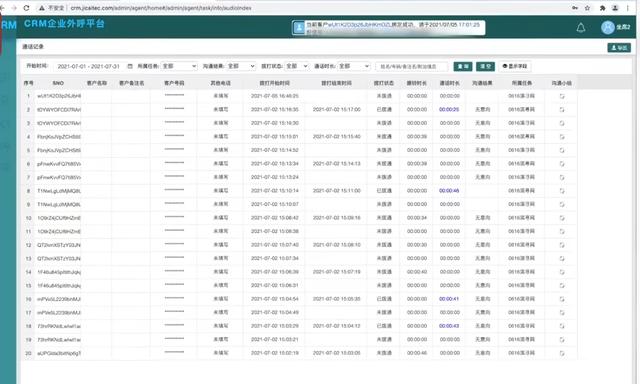Viewport: 640px width, 384px height.
Task: Open the summary icon in row 19
Action: tap(562, 340)
